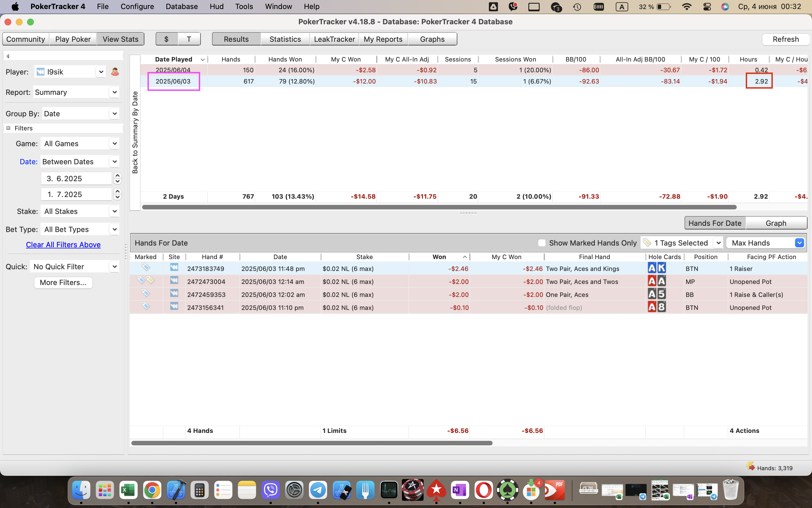Click the hands table horizontal scrollbar
Screen dimensions: 812x508
[312, 443]
